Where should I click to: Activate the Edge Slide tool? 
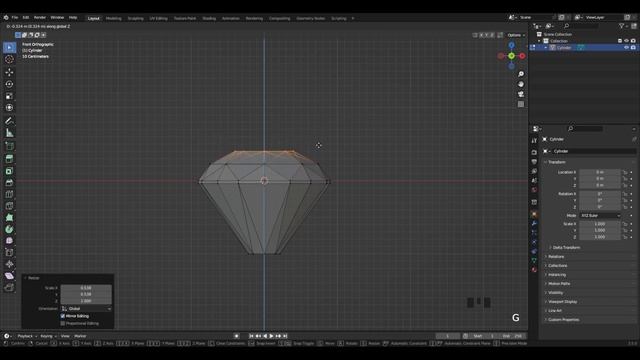point(9,253)
